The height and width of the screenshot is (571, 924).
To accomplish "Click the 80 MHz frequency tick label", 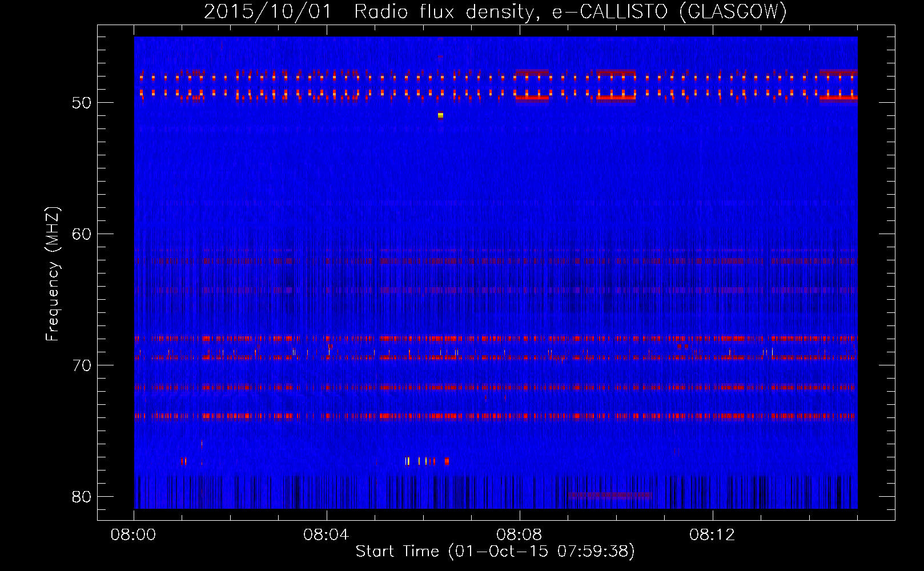I will coord(82,497).
